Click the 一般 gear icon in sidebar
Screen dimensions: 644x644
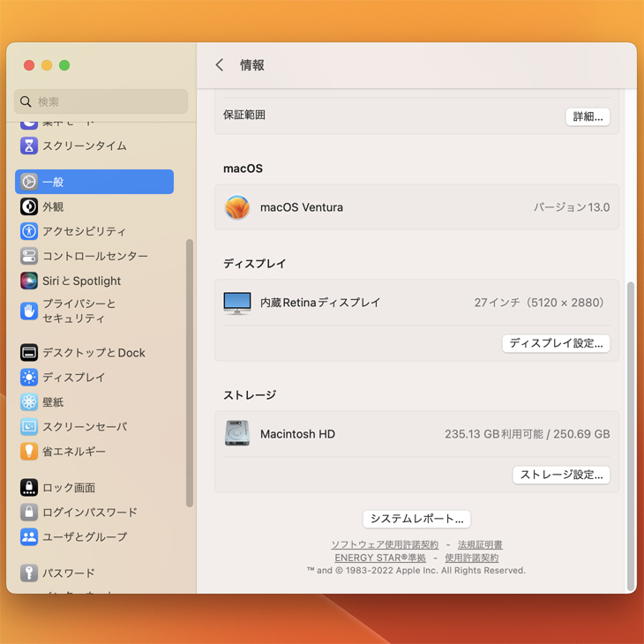point(29,182)
